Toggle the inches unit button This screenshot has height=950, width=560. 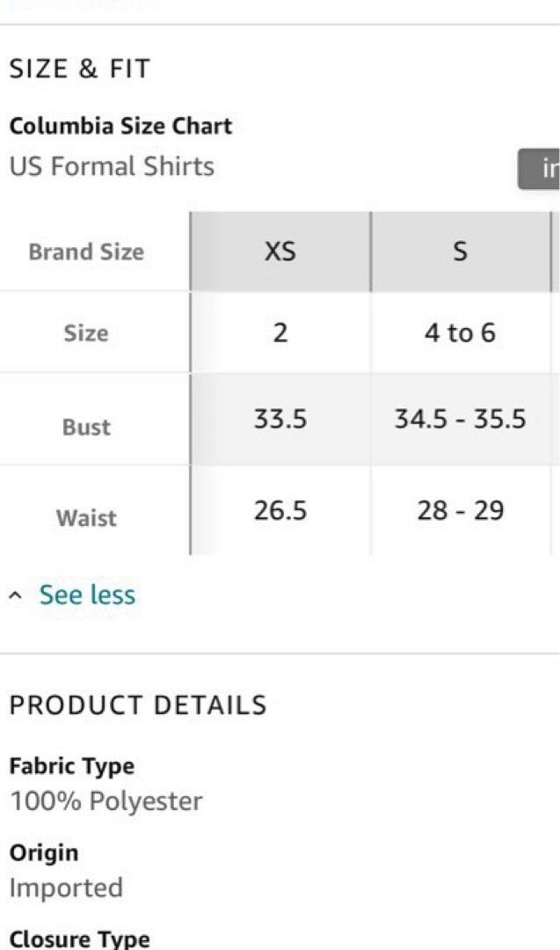click(539, 169)
